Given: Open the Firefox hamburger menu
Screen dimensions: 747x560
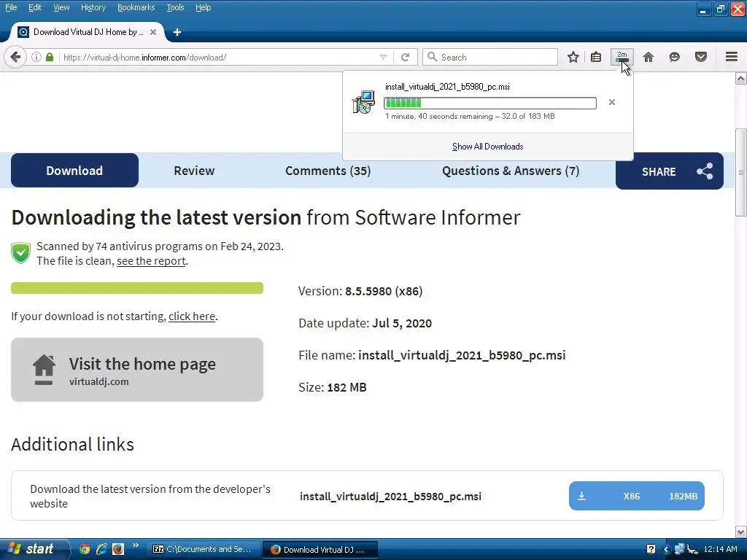Looking at the screenshot, I should tap(732, 57).
